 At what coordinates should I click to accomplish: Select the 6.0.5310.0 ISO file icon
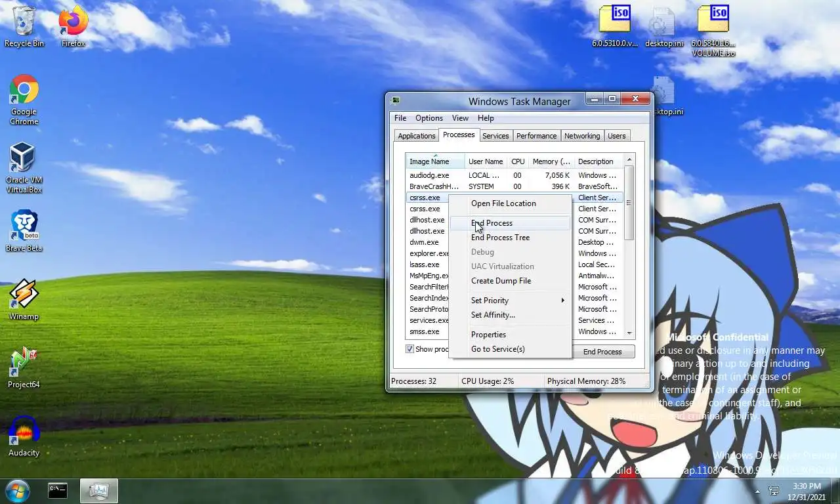coord(615,27)
